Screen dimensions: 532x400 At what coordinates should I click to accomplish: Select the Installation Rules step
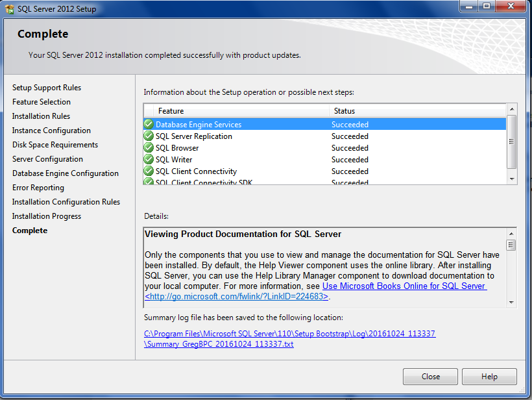(41, 116)
